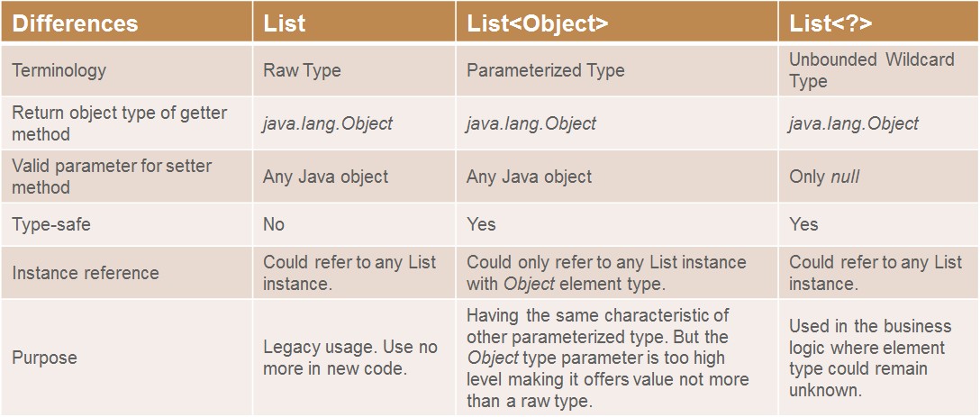
Task: Click the "Instance reference" row label
Action: [85, 273]
